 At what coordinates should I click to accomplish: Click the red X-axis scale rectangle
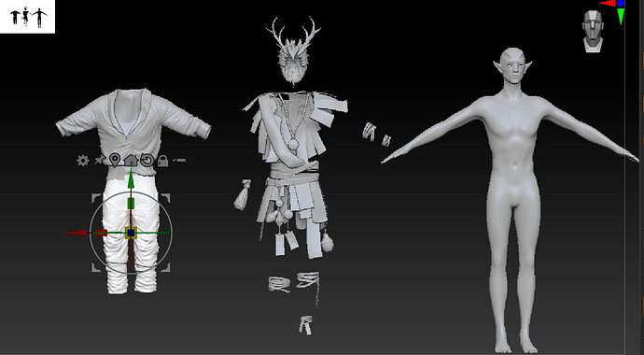coord(102,233)
